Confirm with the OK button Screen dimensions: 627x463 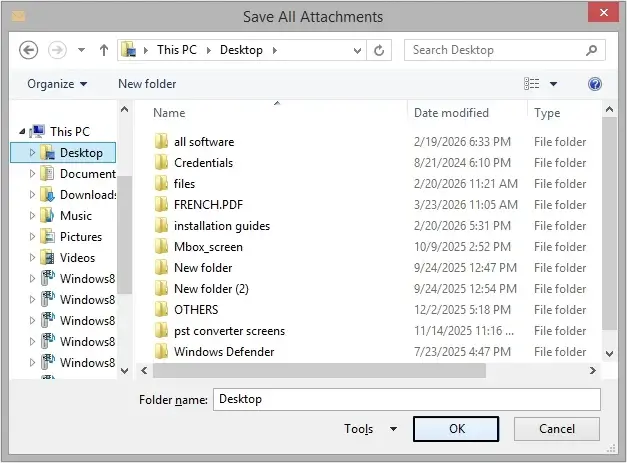456,429
